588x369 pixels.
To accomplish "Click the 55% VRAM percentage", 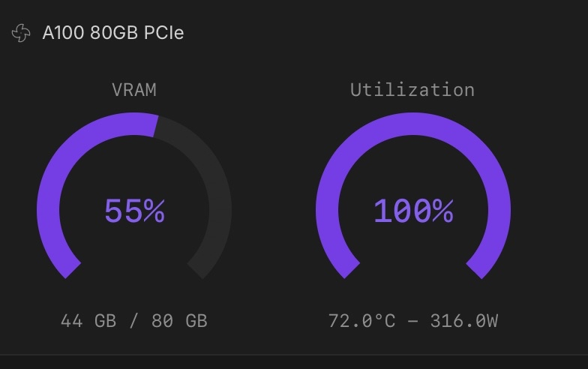I will click(134, 211).
